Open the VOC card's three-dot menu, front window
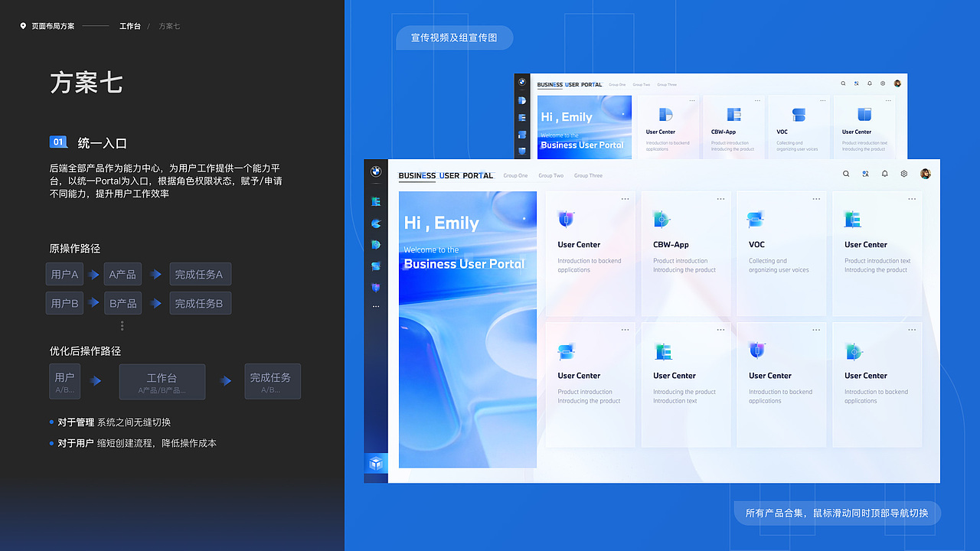The width and height of the screenshot is (980, 551). [x=816, y=199]
